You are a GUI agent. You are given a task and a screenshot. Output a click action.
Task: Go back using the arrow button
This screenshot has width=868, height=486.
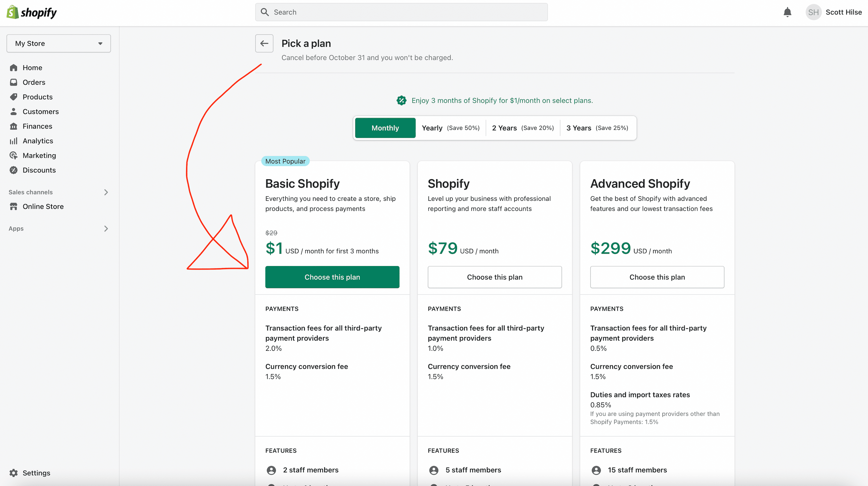[x=264, y=43]
